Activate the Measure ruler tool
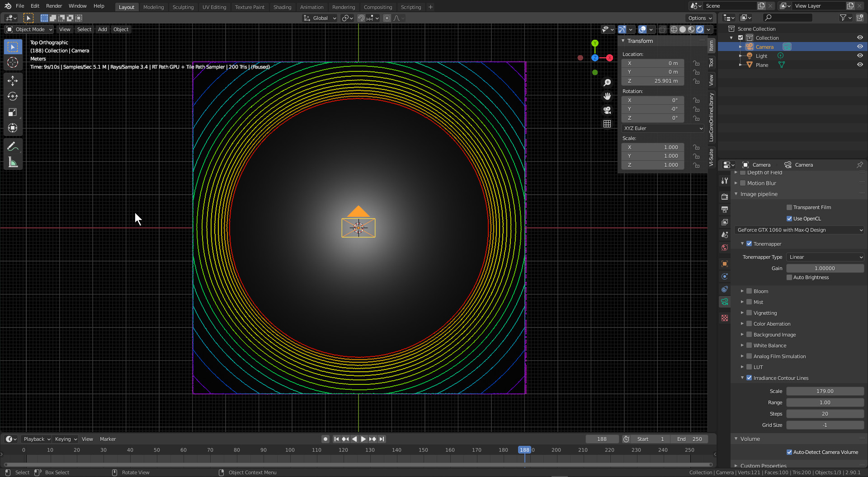The image size is (868, 477). click(13, 162)
